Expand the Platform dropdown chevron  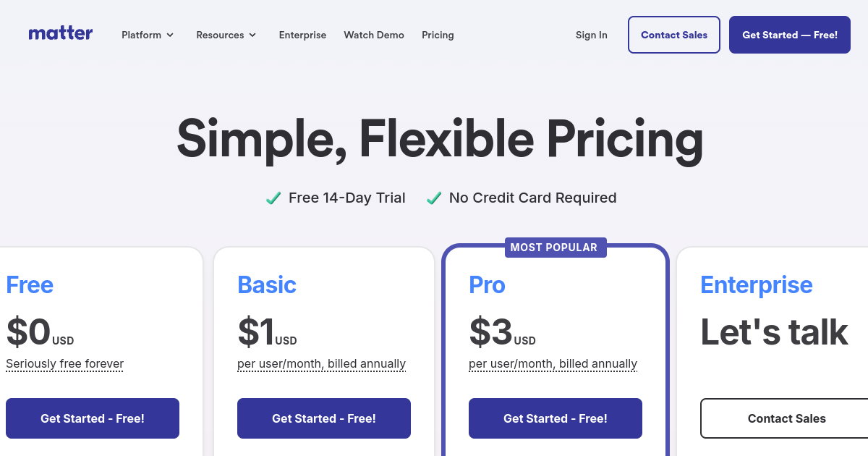pos(170,35)
